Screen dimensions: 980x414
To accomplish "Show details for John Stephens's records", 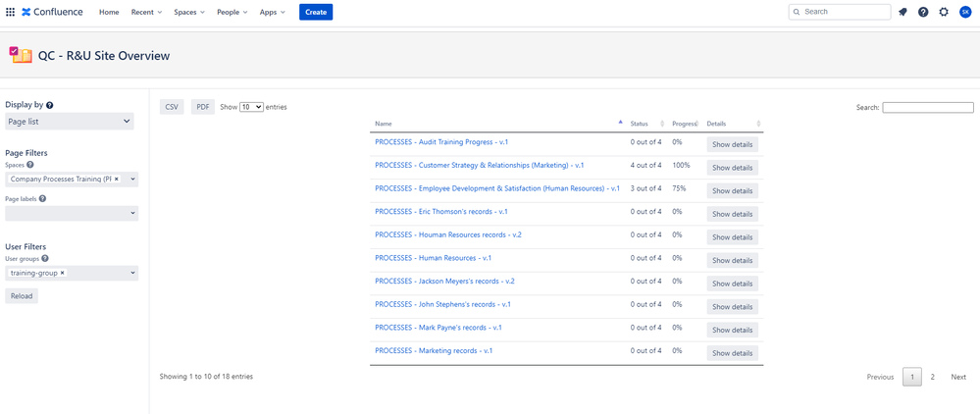I will click(x=733, y=306).
